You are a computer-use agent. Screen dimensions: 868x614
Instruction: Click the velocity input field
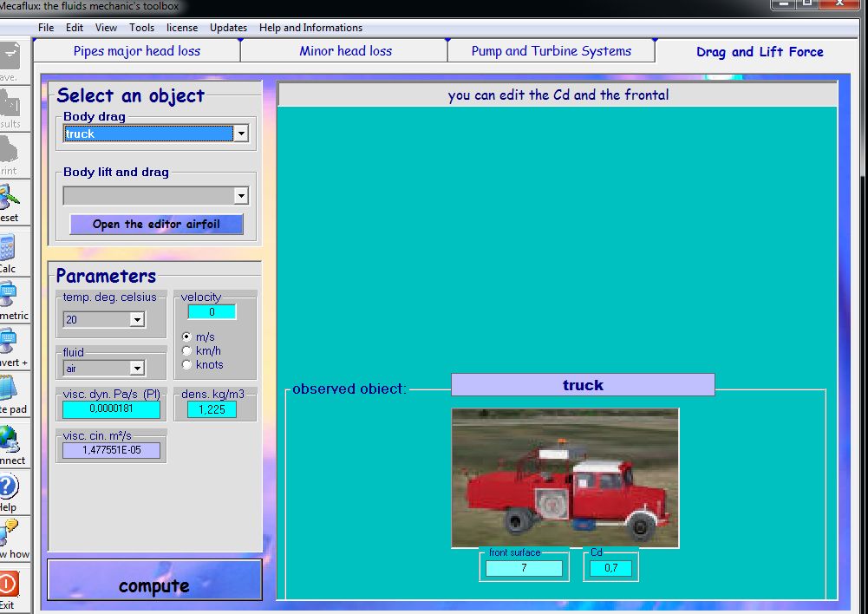(211, 312)
